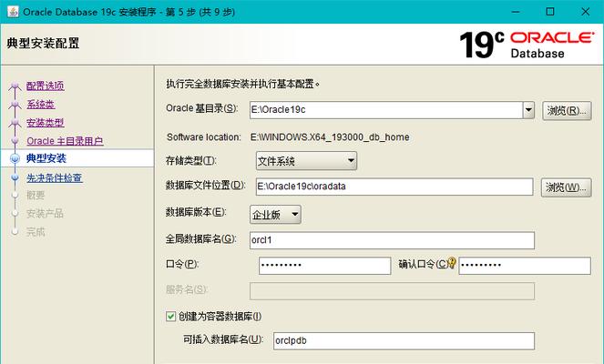The width and height of the screenshot is (604, 364).
Task: Open the 存储类型 文件系统 dropdown
Action: coord(306,161)
